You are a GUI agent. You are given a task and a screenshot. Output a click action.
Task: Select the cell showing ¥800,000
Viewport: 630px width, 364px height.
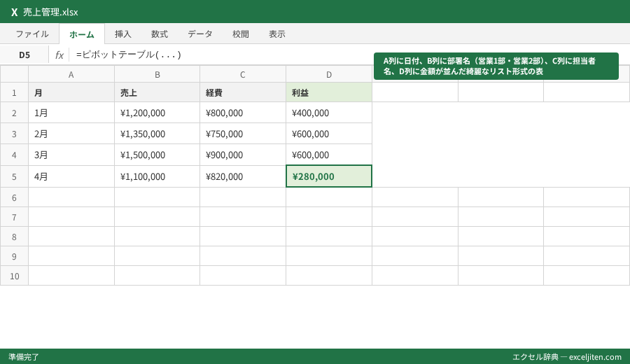243,113
